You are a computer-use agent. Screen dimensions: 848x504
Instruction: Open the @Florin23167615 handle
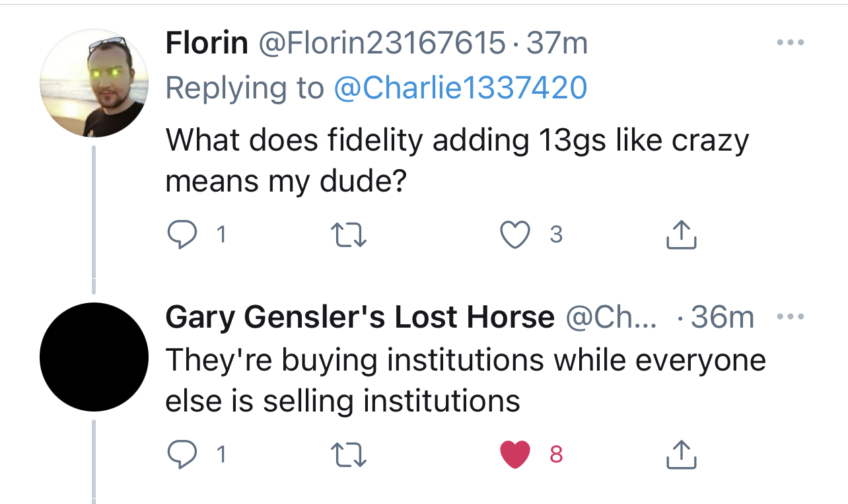[x=381, y=44]
